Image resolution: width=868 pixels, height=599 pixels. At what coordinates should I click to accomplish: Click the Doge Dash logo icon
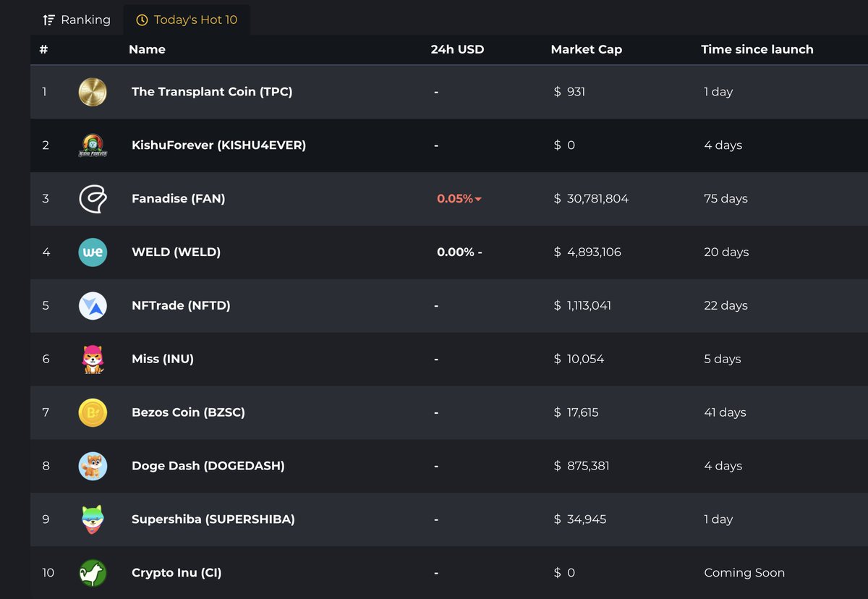click(93, 467)
